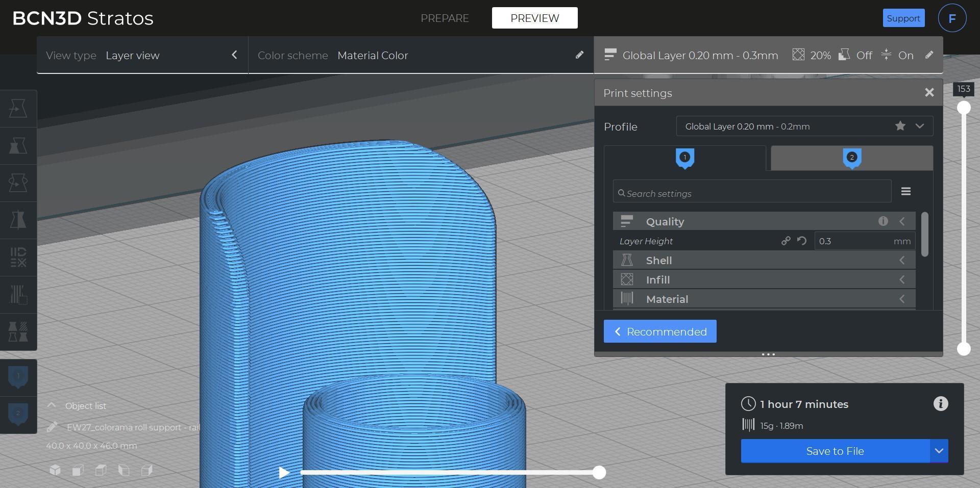Viewport: 980px width, 488px height.
Task: Click the star icon in Profile box
Action: click(900, 126)
